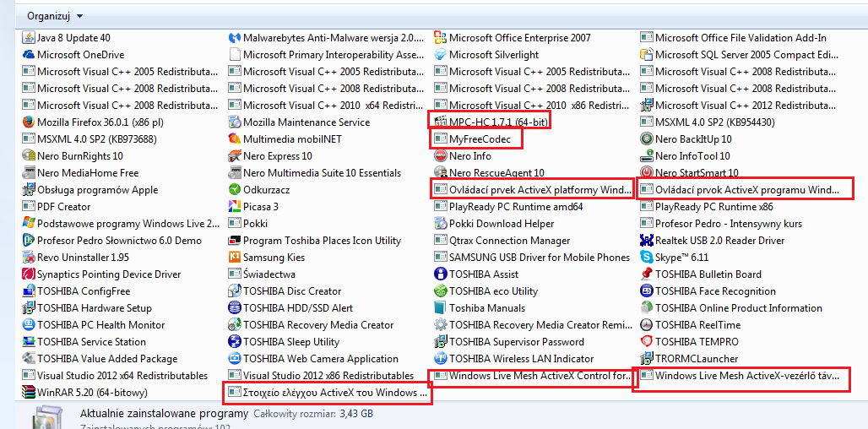Select Ovládací prvek ActiveX platformy entry
Image resolution: width=868 pixels, height=429 pixels.
coord(533,190)
